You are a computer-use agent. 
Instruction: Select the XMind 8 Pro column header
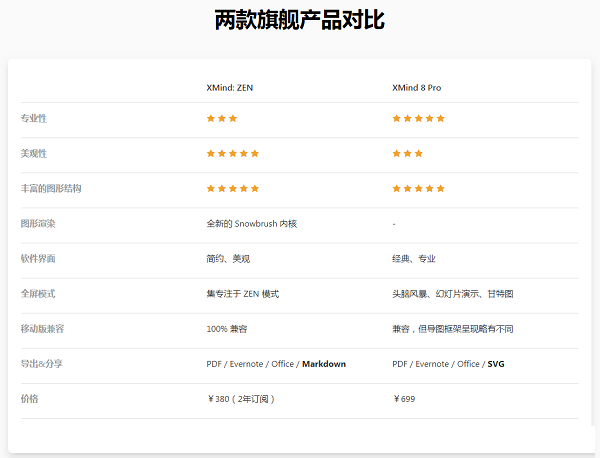[417, 88]
